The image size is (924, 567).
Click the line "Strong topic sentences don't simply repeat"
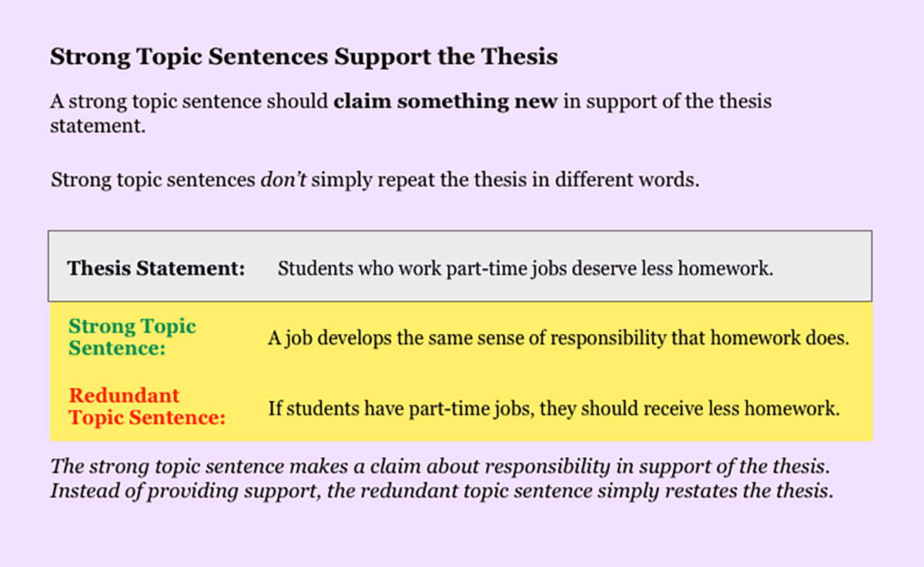coord(374,181)
